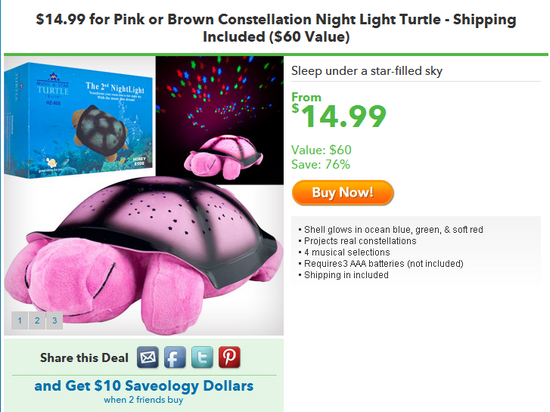This screenshot has height=412, width=550.
Task: Click the 'Save: 76%' text
Action: [321, 164]
